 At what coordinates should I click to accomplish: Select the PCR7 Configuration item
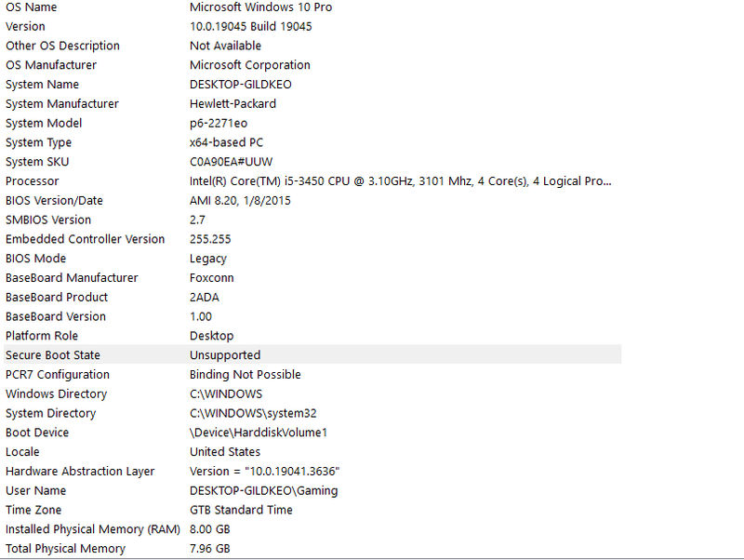[x=58, y=375]
